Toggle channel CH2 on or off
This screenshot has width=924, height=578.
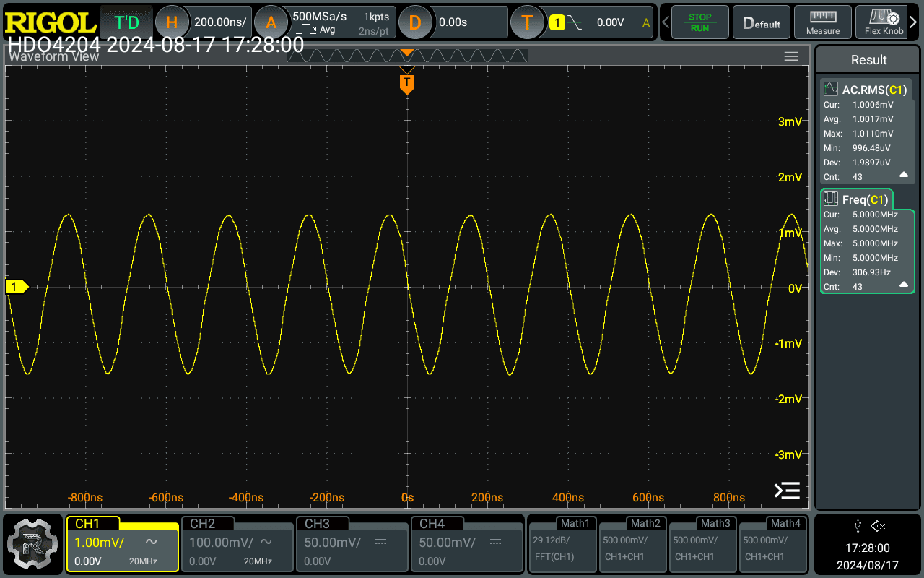click(237, 544)
